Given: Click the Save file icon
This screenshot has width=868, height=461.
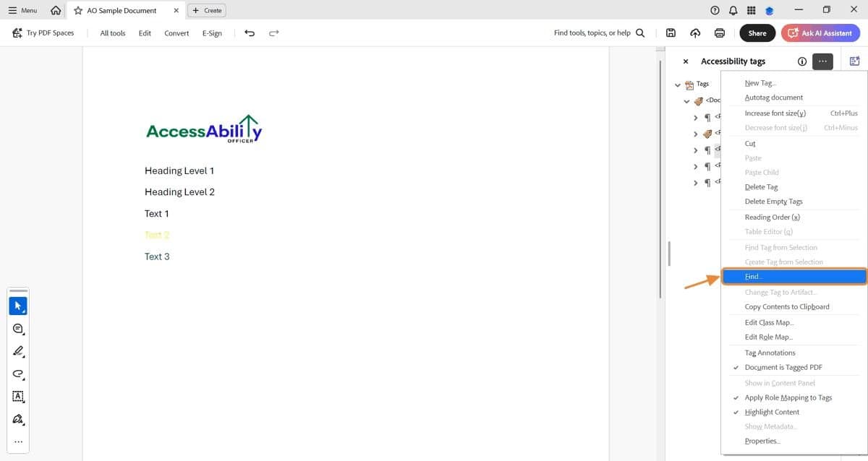Looking at the screenshot, I should click(x=670, y=33).
